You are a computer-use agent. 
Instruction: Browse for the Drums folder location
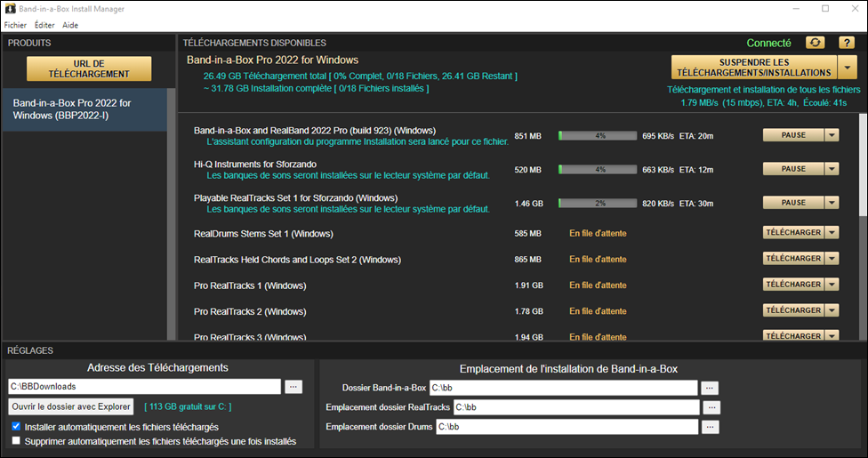pyautogui.click(x=711, y=427)
